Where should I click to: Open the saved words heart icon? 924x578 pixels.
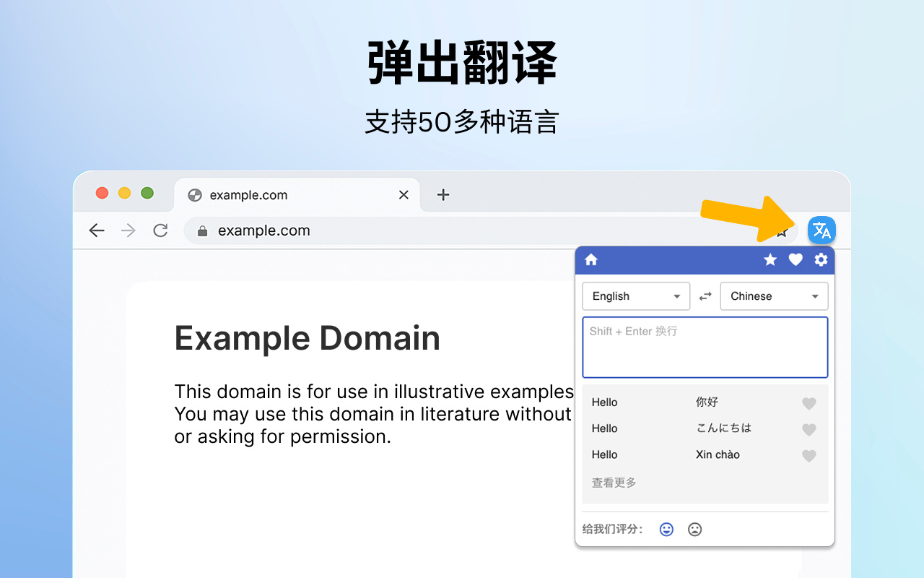[795, 259]
